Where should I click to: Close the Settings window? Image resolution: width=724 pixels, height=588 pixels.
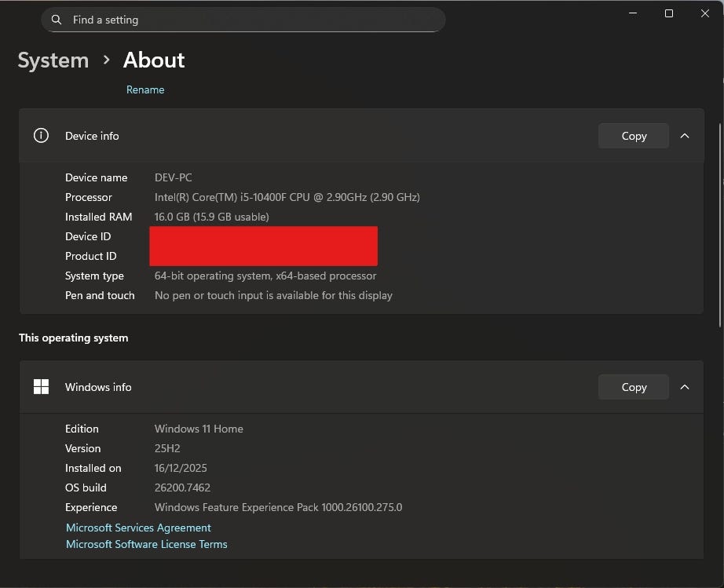point(704,13)
